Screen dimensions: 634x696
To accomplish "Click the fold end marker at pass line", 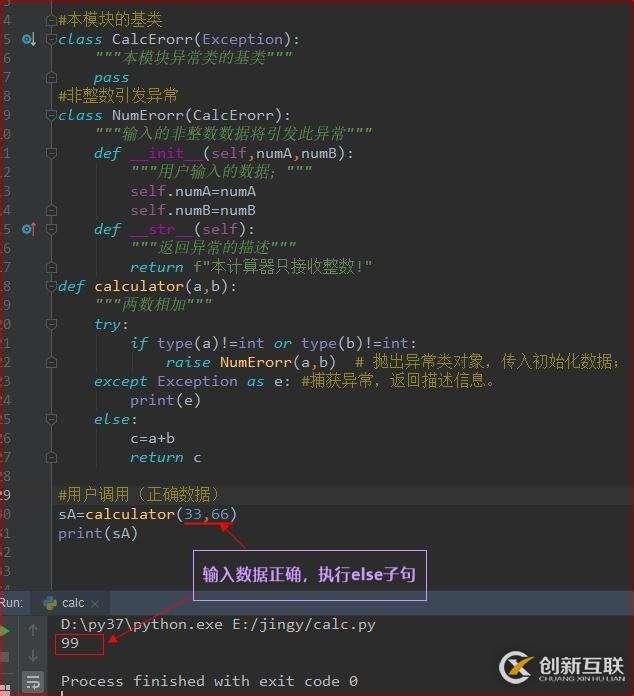I will (52, 78).
